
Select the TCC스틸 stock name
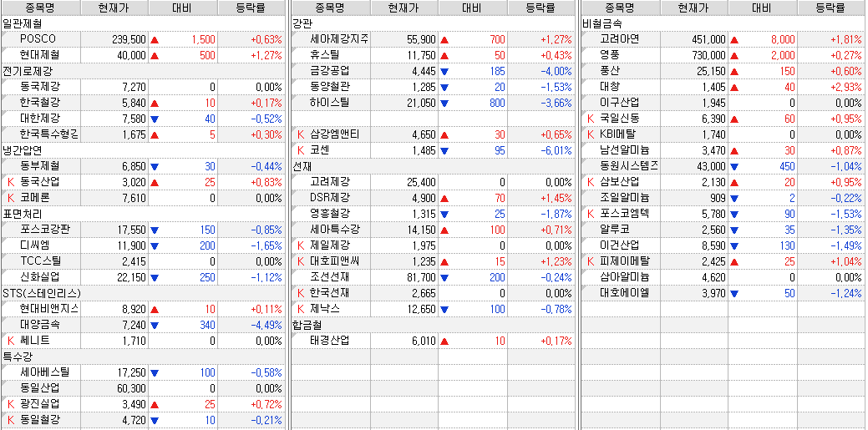[40, 261]
